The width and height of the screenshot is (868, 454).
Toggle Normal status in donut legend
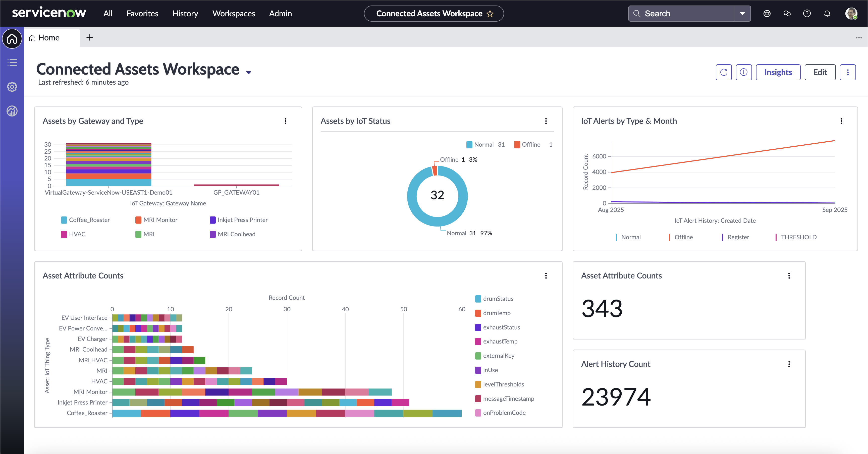coord(485,144)
